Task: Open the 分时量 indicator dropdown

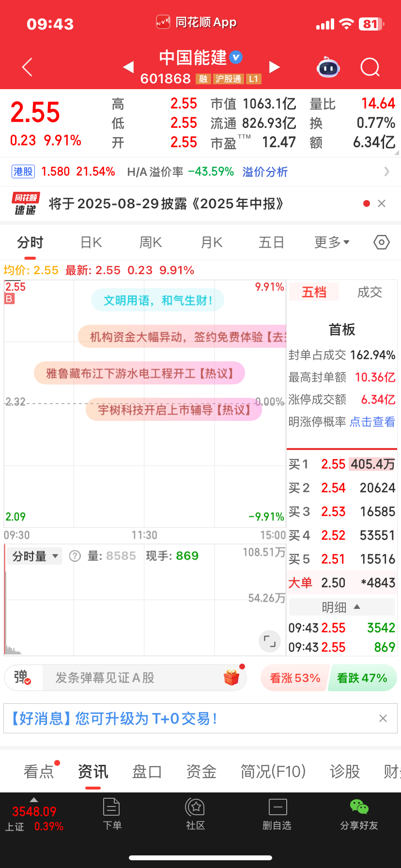Action: [35, 556]
